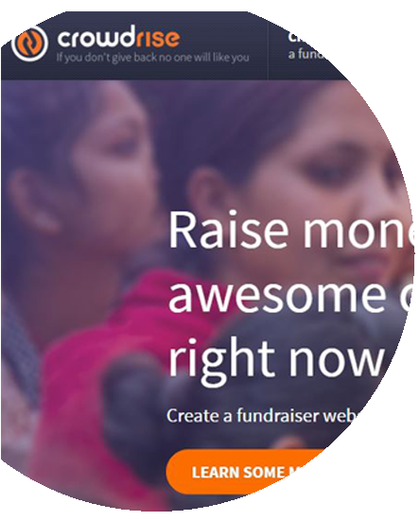The width and height of the screenshot is (420, 521).
Task: Click the word 'fundraiser' in the subtext
Action: coord(278,416)
